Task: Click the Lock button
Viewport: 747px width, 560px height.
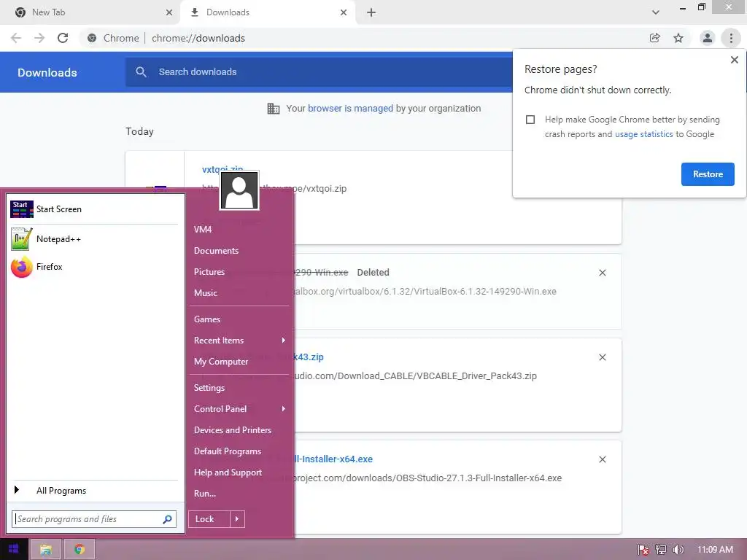Action: [x=209, y=519]
